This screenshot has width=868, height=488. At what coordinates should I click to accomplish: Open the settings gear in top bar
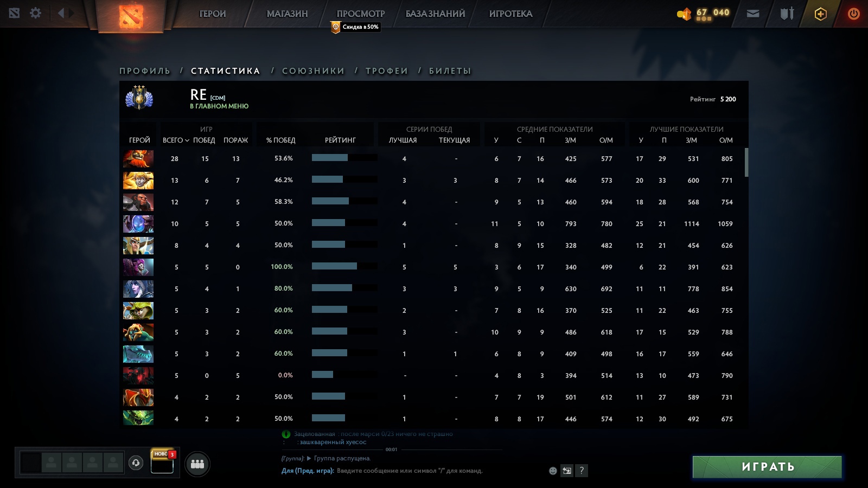[x=35, y=13]
